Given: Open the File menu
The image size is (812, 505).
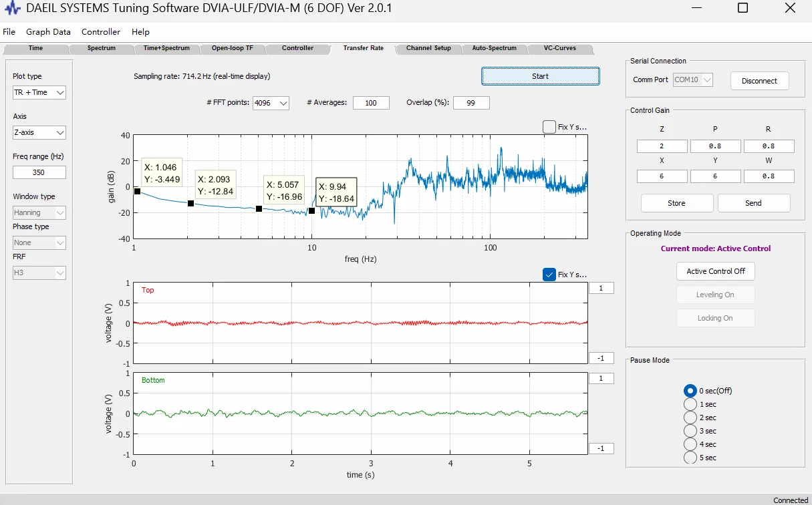Looking at the screenshot, I should (9, 32).
